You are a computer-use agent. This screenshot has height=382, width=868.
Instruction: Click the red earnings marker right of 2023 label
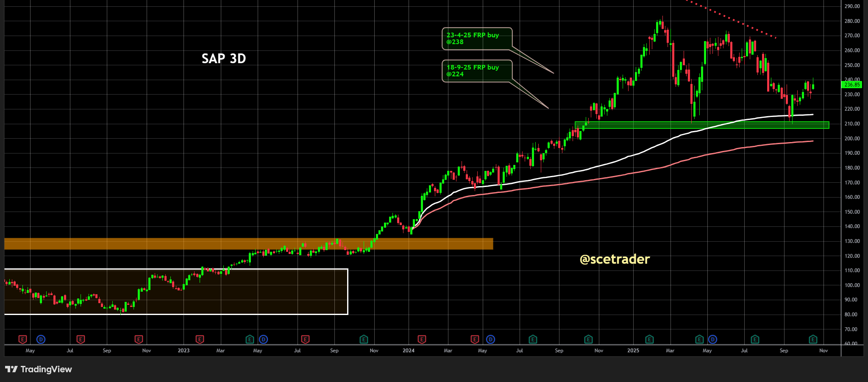(200, 339)
